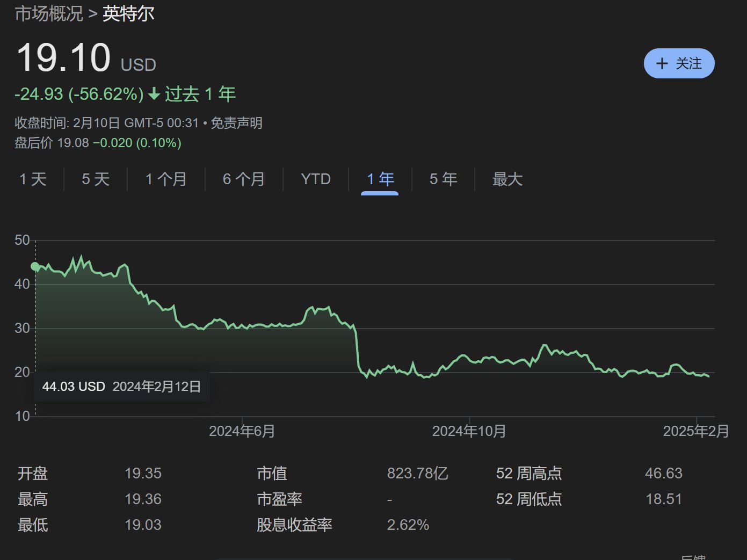Click the 市盈率 label

point(279,499)
